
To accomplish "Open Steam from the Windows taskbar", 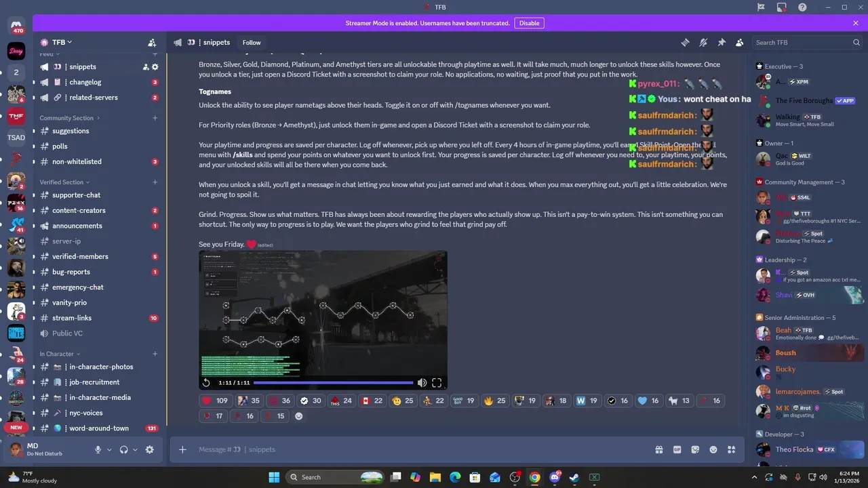I will (x=574, y=477).
